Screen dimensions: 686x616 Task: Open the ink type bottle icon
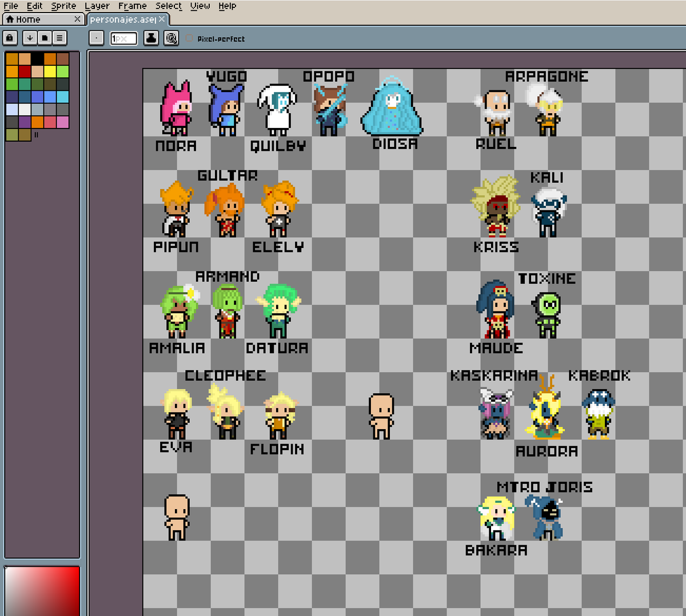[151, 38]
